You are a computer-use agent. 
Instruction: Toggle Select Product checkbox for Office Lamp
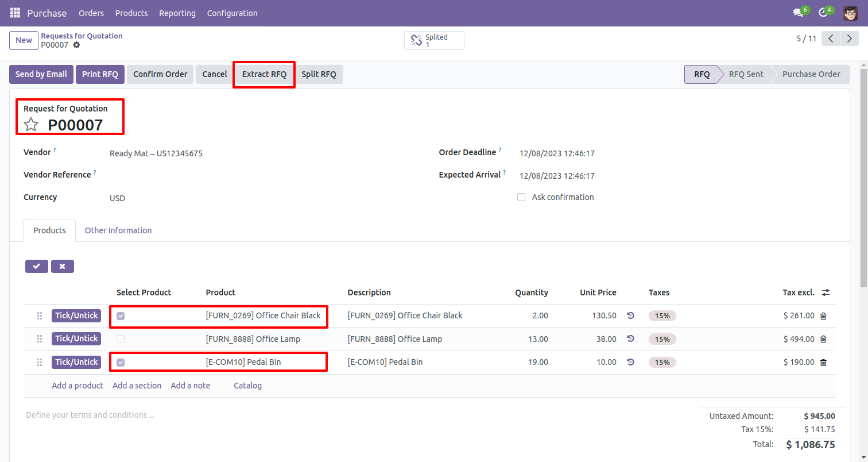tap(121, 339)
